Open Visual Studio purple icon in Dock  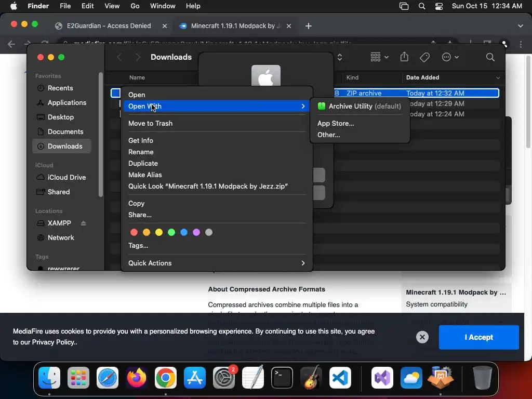(382, 378)
